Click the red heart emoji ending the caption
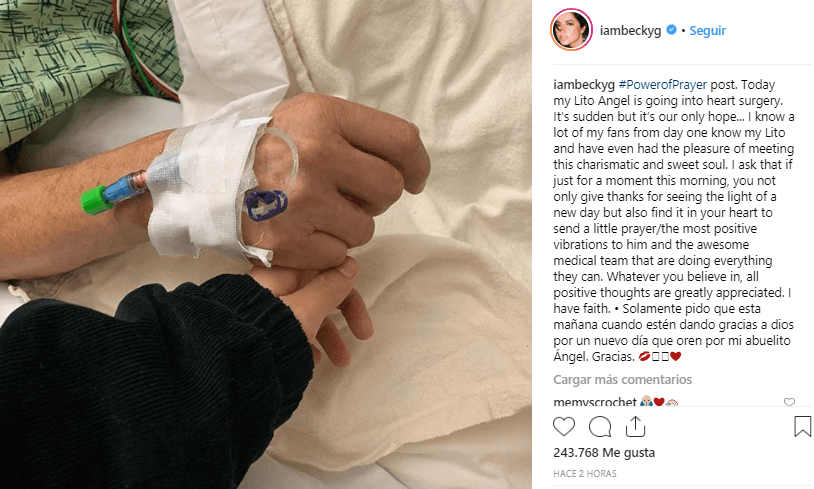Image resolution: width=814 pixels, height=489 pixels. 675,357
